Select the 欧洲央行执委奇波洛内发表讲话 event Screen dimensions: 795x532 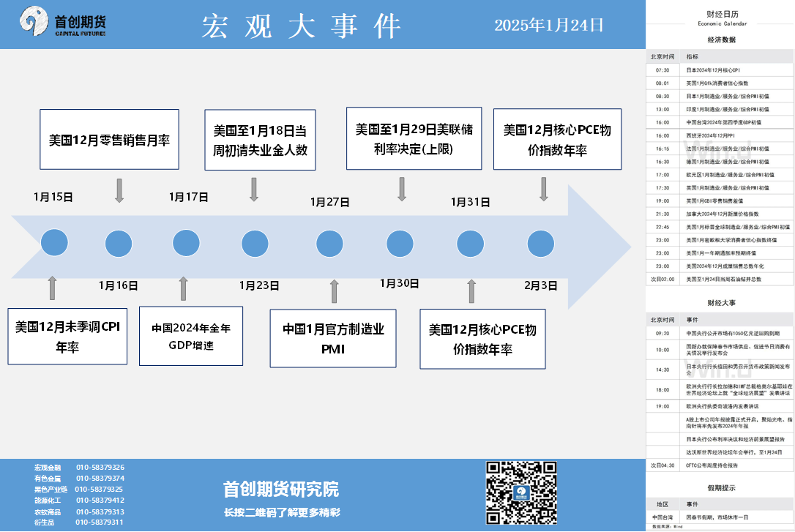pos(720,406)
